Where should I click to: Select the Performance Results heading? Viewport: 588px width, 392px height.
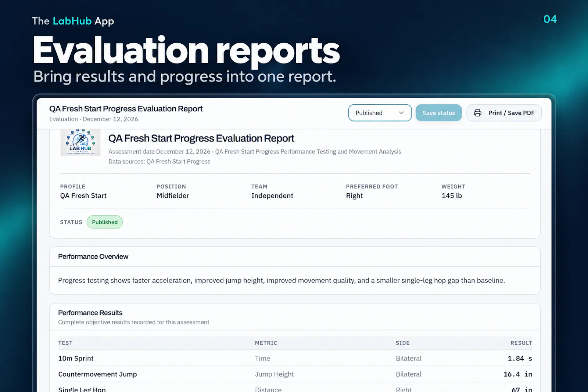[x=90, y=313]
